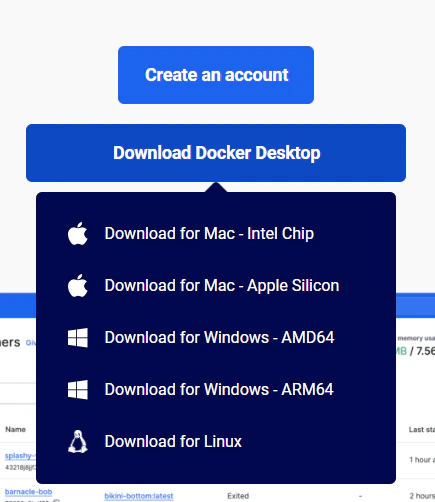
Task: Click Windows logo beside the ARM64 option
Action: tap(78, 390)
